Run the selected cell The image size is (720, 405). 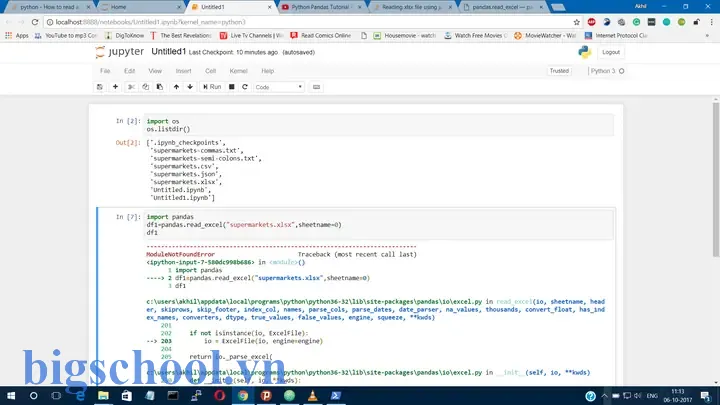point(212,87)
